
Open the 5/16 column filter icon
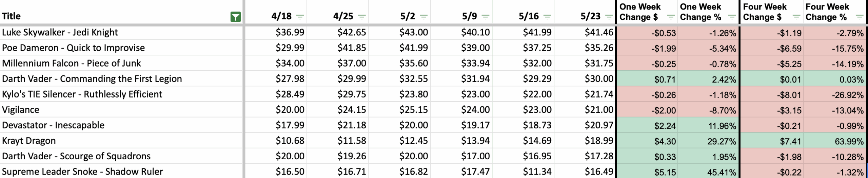[547, 17]
